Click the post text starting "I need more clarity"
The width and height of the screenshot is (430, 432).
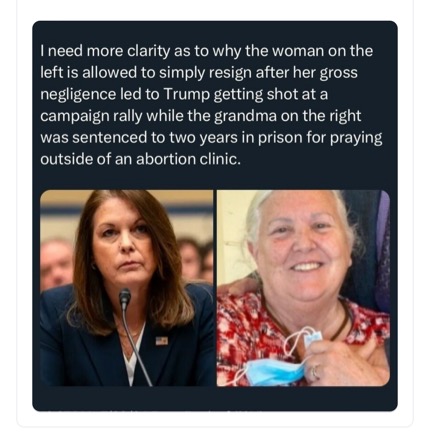pos(211,105)
